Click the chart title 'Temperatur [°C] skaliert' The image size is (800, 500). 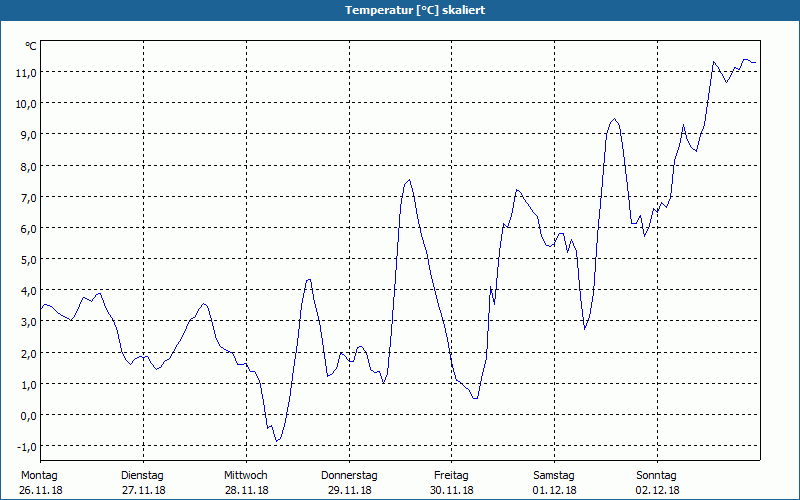tap(415, 10)
